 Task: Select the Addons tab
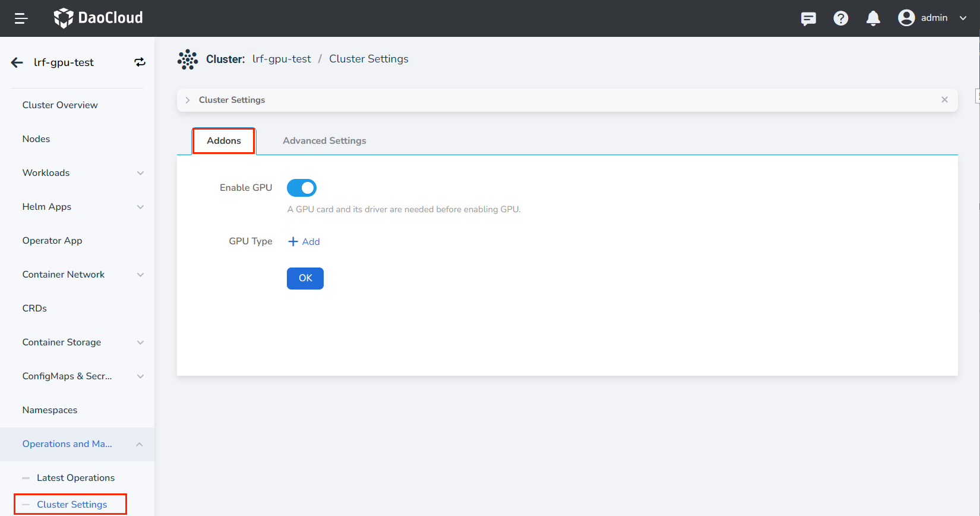224,141
